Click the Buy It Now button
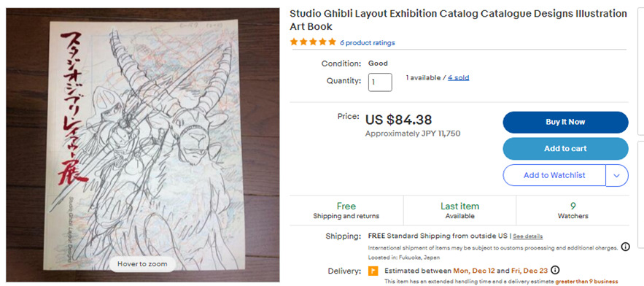Image resolution: width=644 pixels, height=286 pixels. pos(565,122)
